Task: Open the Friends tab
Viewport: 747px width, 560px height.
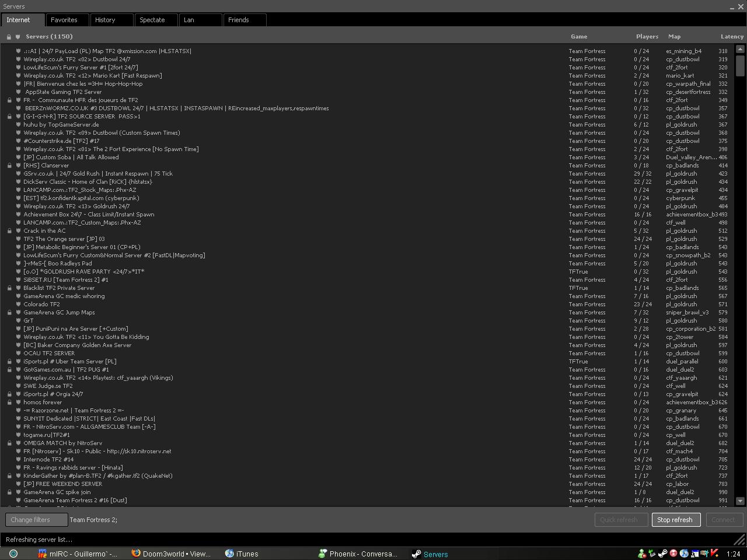Action: point(245,20)
